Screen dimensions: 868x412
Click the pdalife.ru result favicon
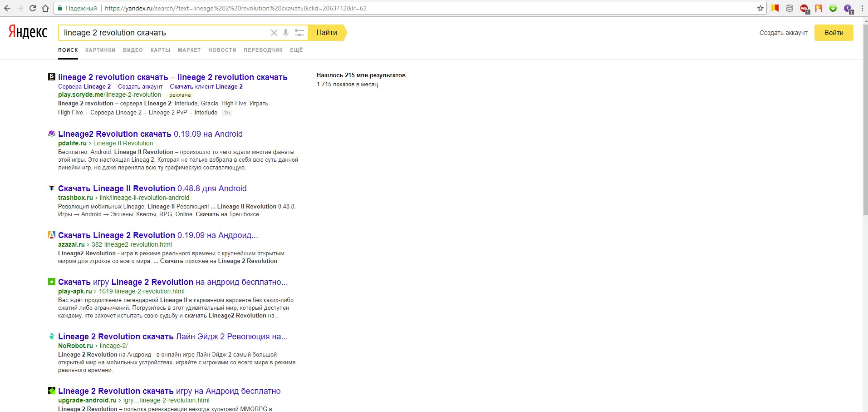point(52,134)
